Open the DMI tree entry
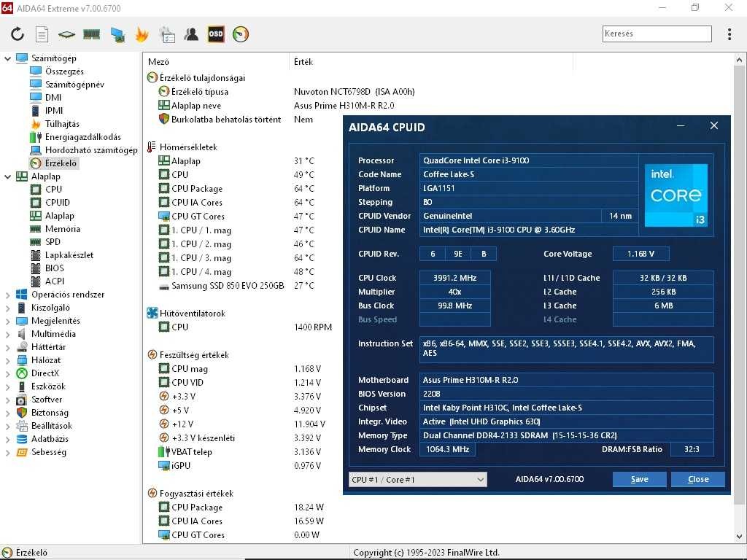 click(x=53, y=98)
